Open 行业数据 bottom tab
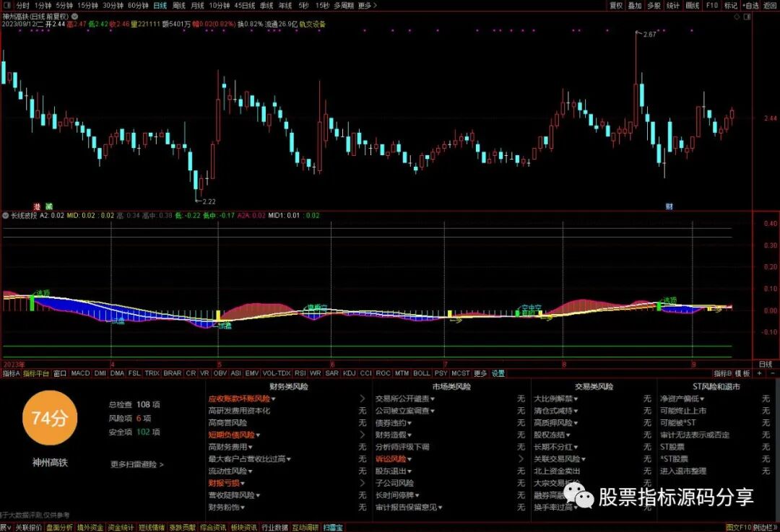 [x=274, y=528]
